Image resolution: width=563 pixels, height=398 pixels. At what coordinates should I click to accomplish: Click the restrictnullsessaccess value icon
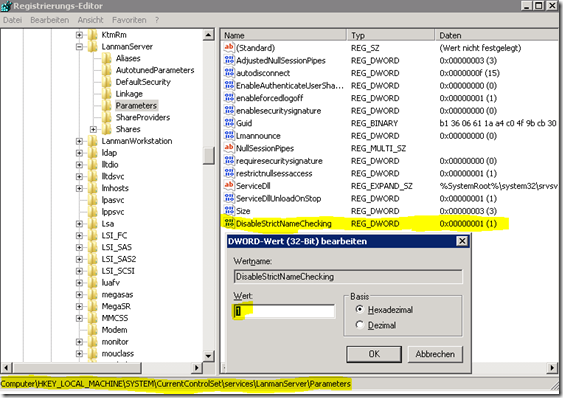[229, 173]
